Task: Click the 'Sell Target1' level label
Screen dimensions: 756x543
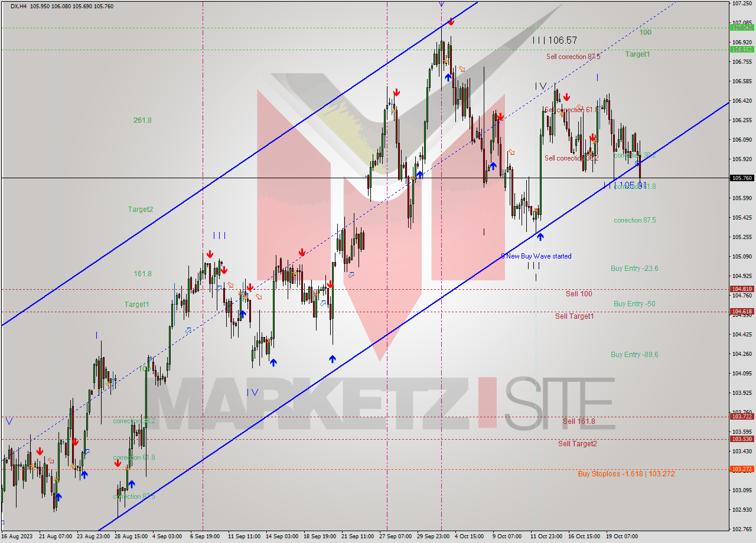Action: pos(575,316)
